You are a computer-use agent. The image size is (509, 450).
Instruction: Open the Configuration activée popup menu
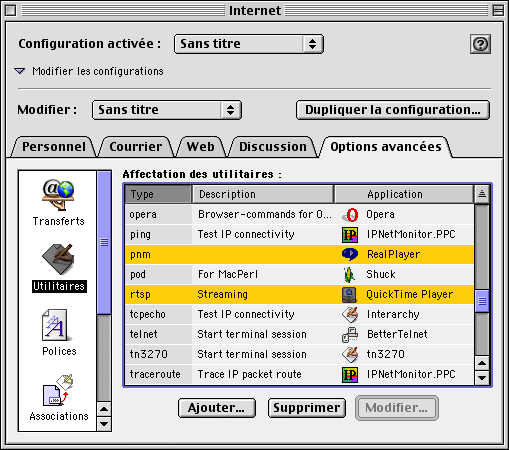[249, 44]
